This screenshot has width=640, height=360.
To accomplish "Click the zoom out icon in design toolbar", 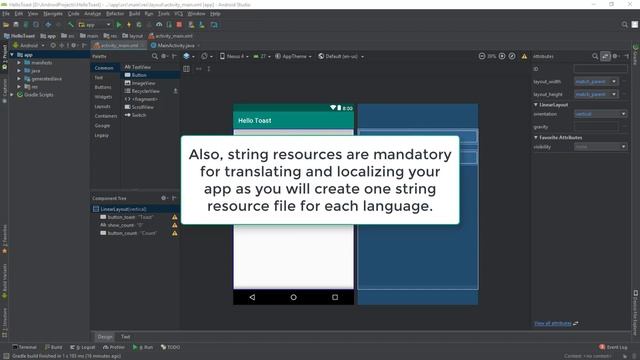I will coord(482,56).
